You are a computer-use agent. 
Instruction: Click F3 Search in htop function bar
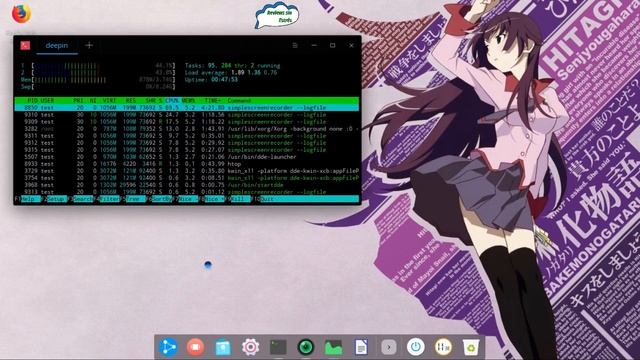[80, 199]
